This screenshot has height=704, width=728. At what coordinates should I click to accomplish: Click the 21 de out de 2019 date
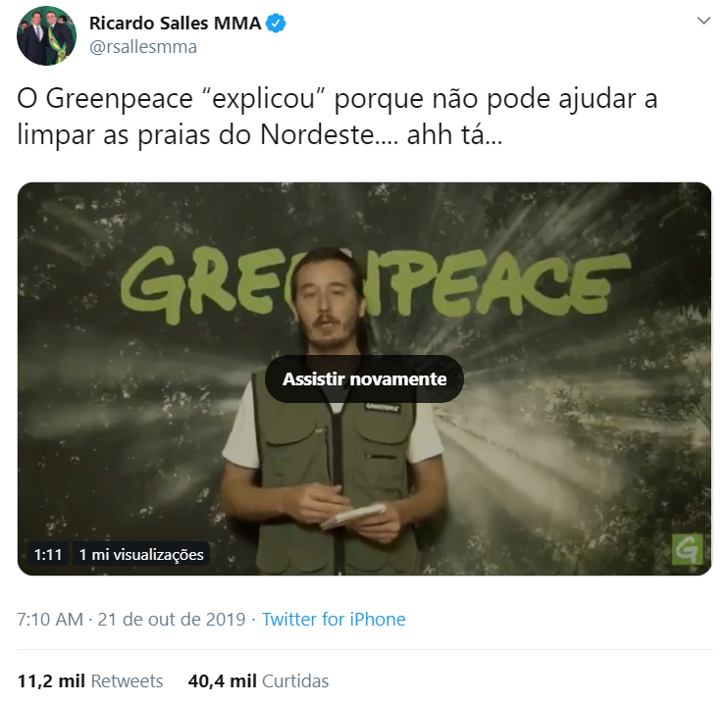pyautogui.click(x=172, y=619)
